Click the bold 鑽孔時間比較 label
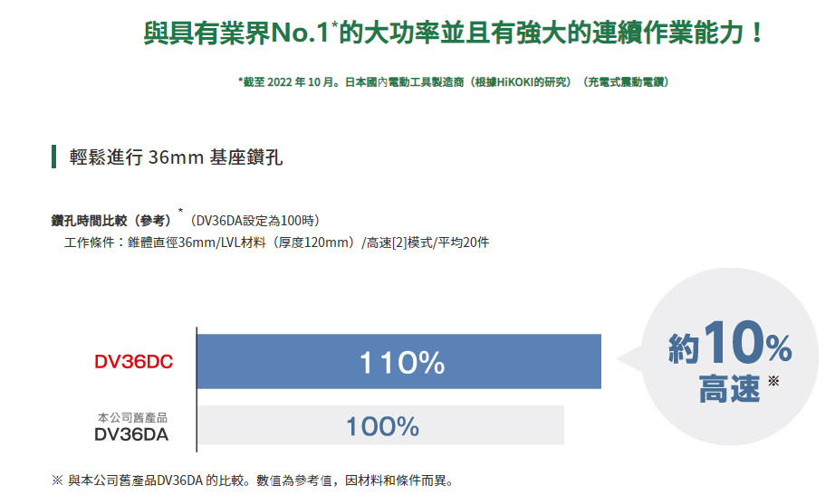835x504 pixels. point(110,221)
